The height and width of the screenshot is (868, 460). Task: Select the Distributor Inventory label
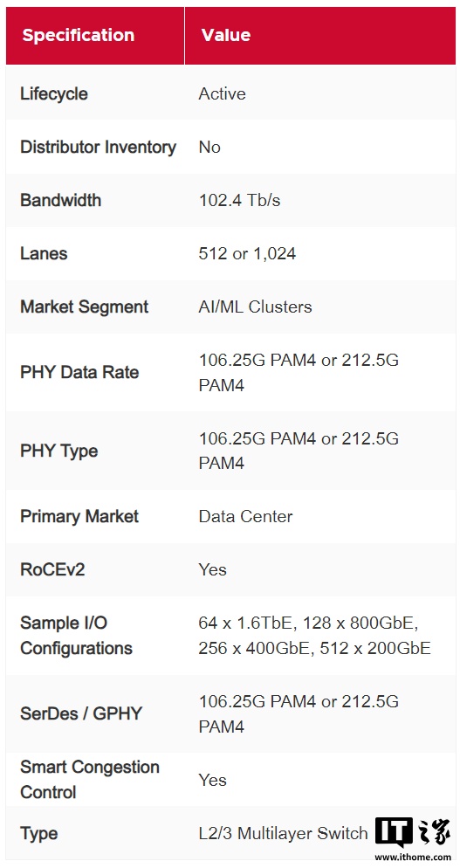tap(98, 147)
